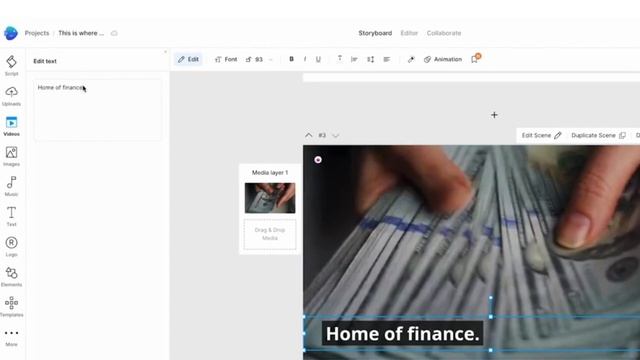Open the Templates panel
640x360 pixels.
[11, 307]
